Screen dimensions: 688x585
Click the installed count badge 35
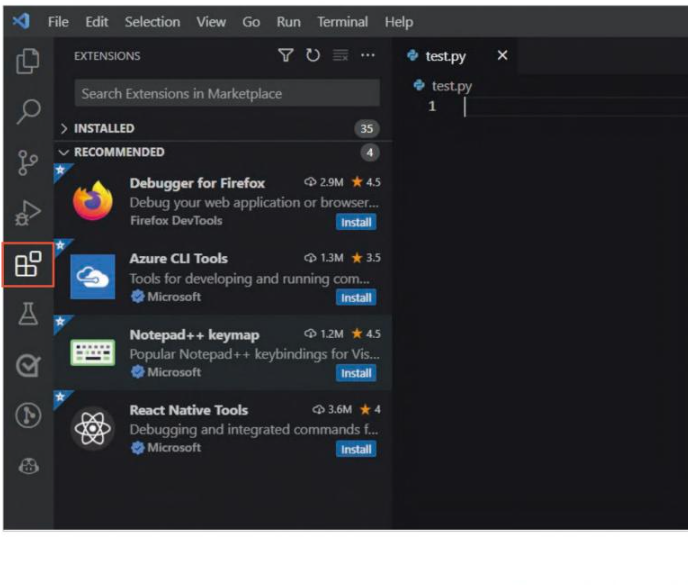366,129
